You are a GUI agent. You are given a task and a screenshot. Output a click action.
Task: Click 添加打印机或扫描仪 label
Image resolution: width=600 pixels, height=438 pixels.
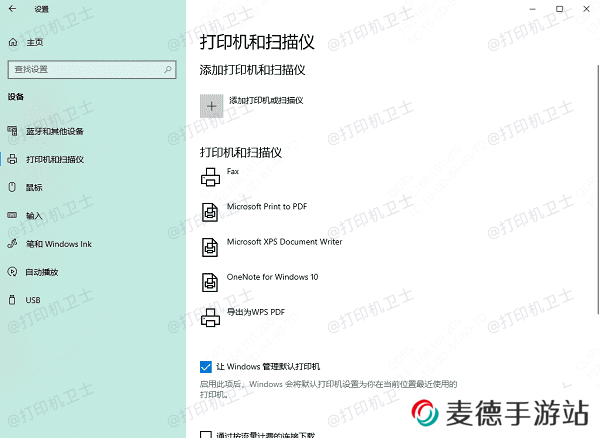[266, 100]
